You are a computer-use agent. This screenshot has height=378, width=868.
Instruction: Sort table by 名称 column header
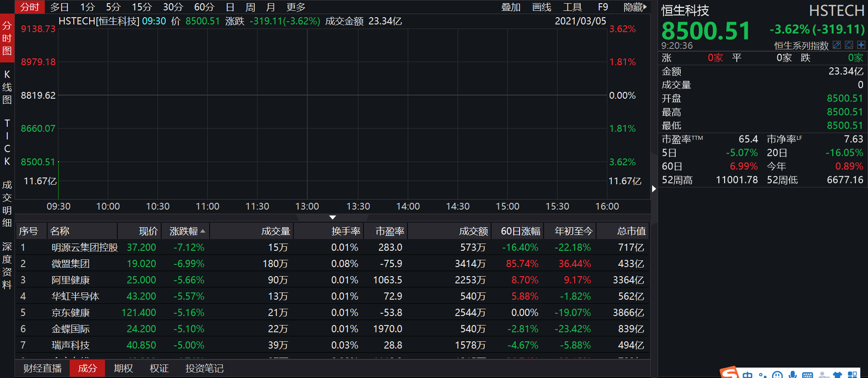point(82,231)
